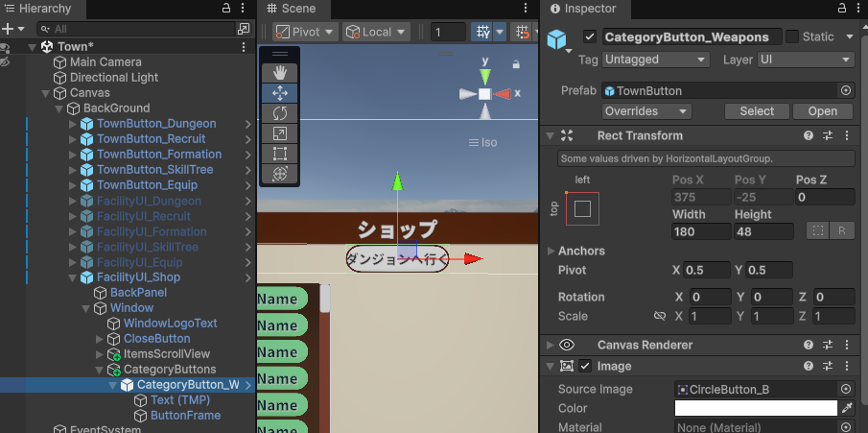The image size is (868, 433).
Task: Disable the Image component checkbox
Action: tap(585, 366)
